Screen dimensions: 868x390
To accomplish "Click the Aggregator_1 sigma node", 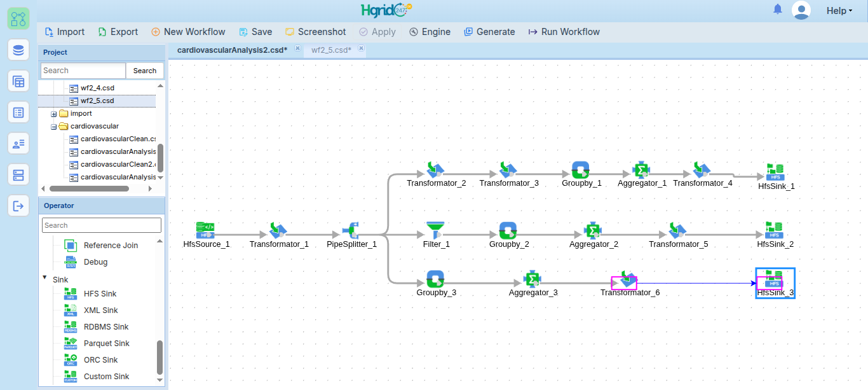I will click(x=641, y=169).
